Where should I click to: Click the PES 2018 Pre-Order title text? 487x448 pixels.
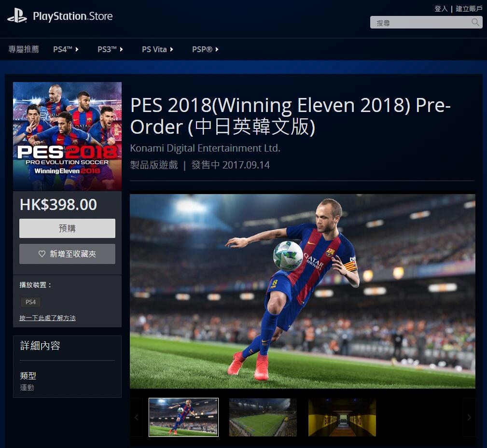tap(291, 116)
